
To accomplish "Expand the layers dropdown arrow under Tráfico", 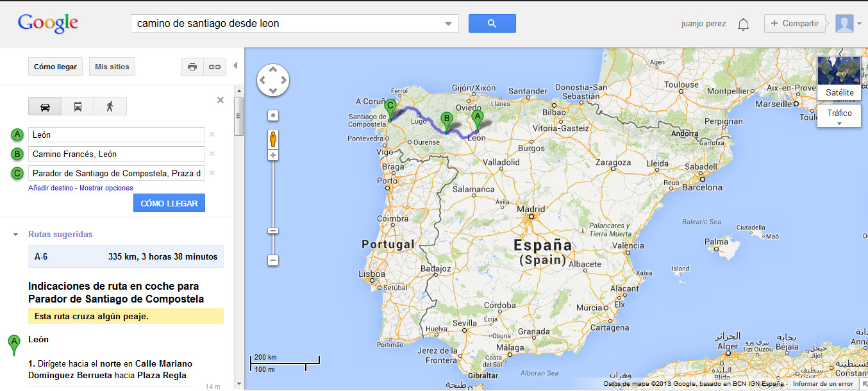I will 839,124.
